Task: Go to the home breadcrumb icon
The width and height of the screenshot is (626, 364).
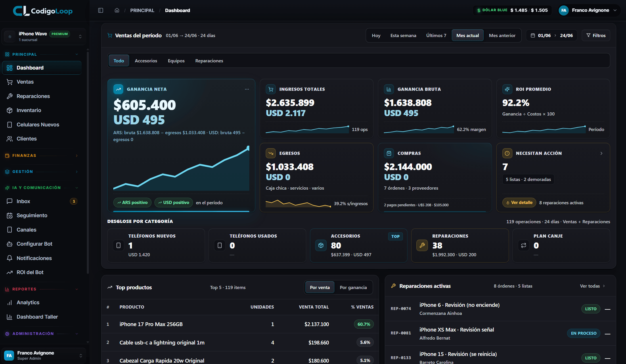Action: [117, 10]
